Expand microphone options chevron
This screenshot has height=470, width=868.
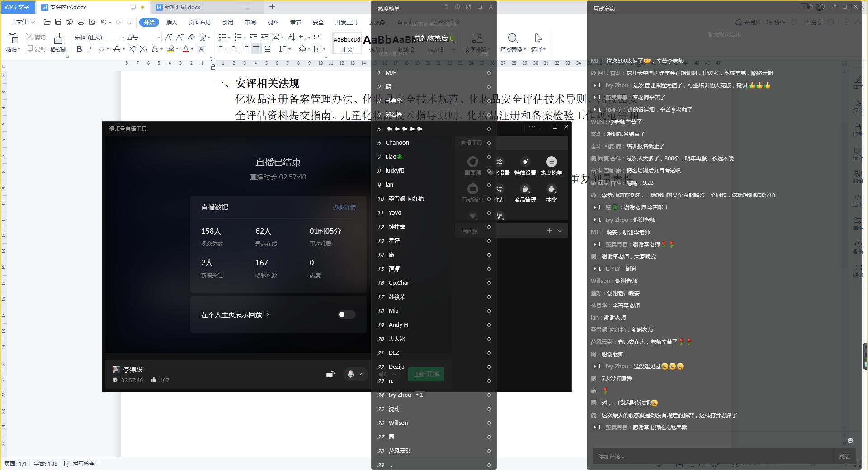(x=362, y=374)
